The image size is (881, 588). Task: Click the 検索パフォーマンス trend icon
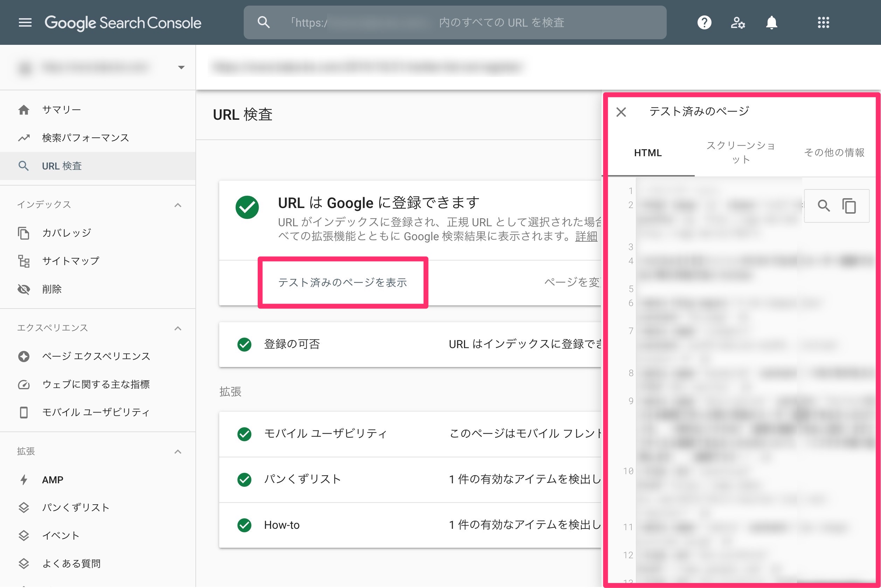[23, 138]
